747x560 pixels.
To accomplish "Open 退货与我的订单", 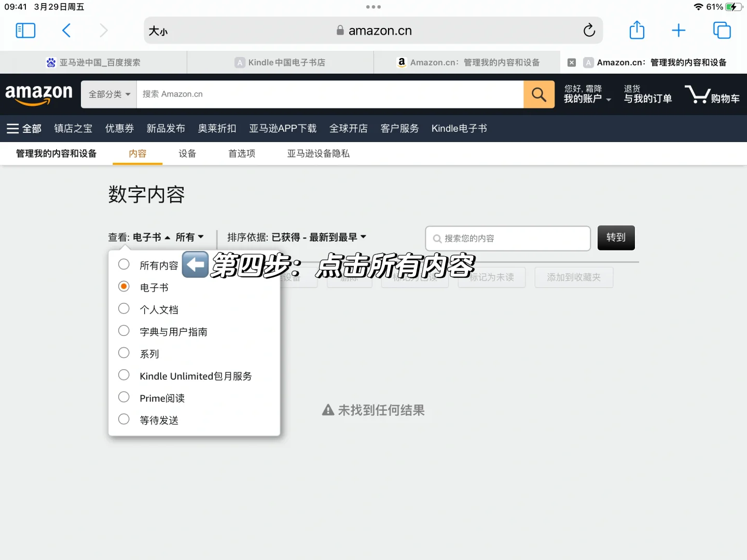I will 647,94.
